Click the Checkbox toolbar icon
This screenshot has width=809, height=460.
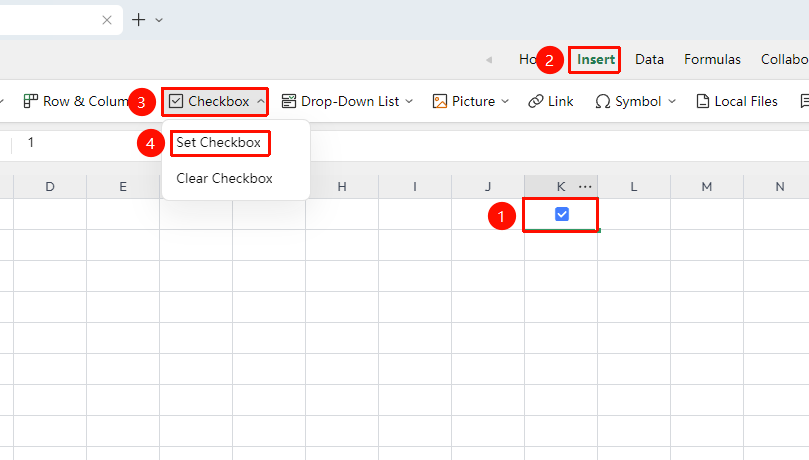pyautogui.click(x=176, y=101)
